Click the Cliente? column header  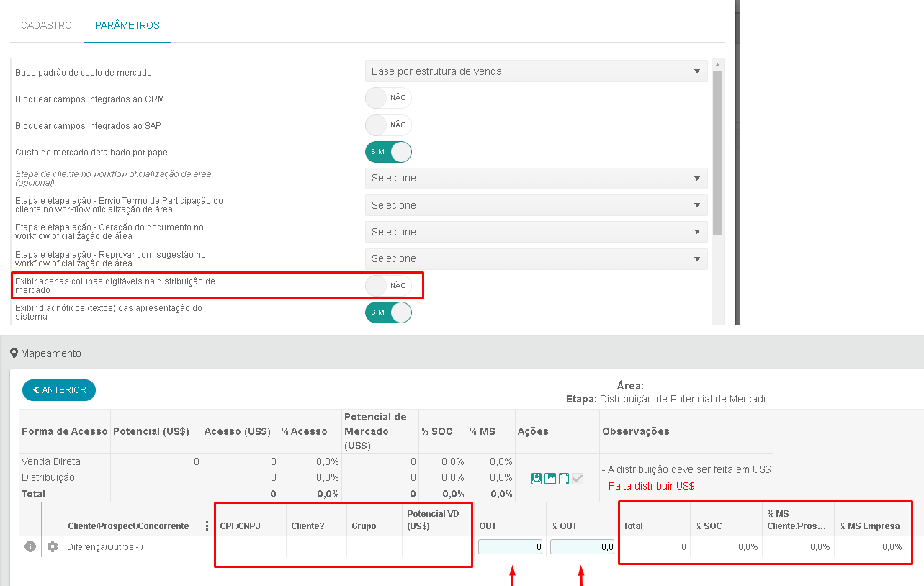pyautogui.click(x=308, y=526)
